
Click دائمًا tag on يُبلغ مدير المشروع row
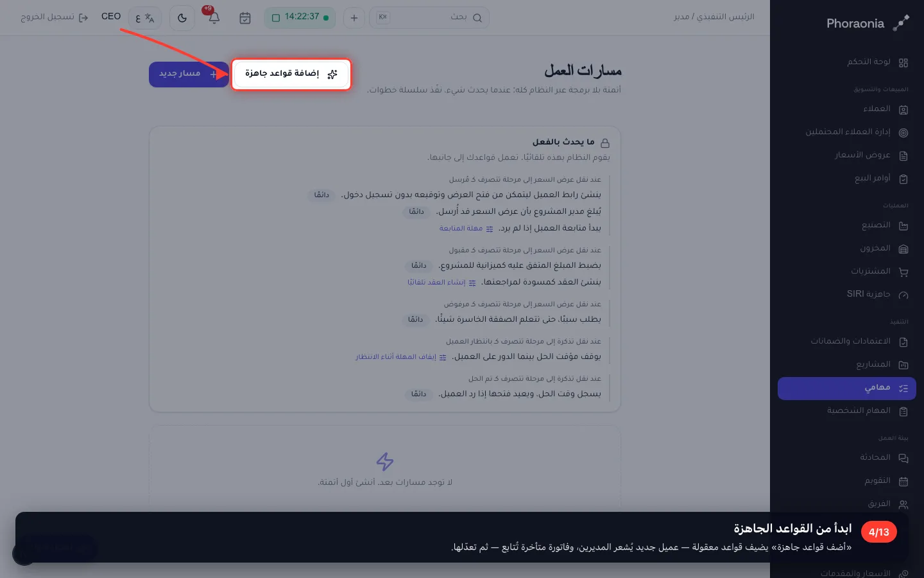[416, 211]
